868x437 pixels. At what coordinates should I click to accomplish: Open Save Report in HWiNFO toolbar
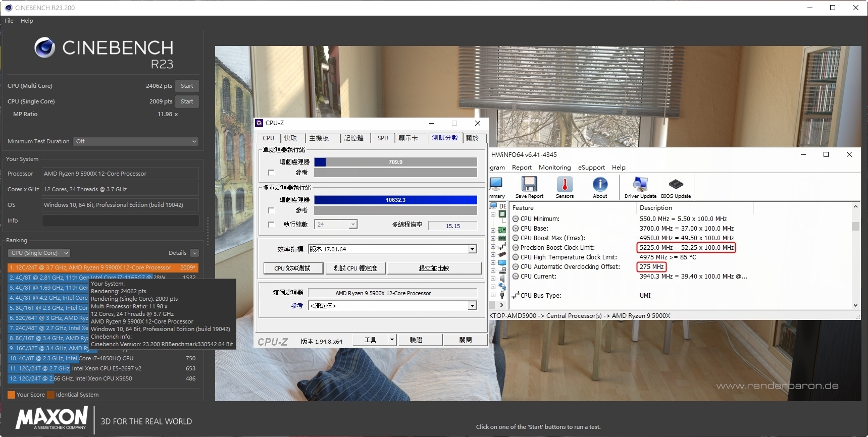(x=529, y=187)
